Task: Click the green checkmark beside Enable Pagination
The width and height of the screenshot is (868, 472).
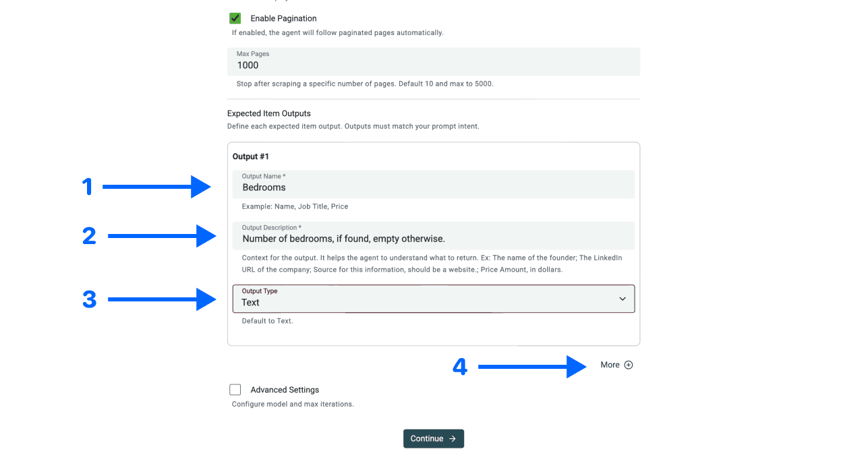Action: pos(235,18)
